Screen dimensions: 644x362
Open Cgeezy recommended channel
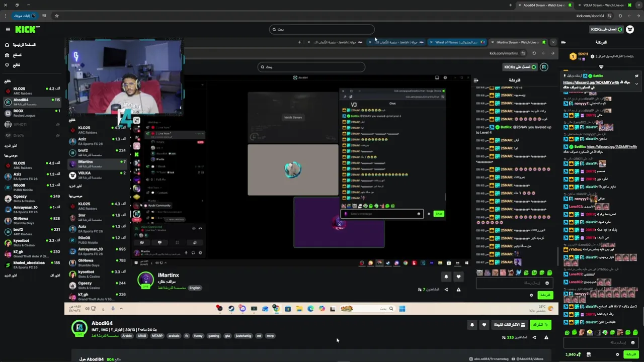[32, 199]
